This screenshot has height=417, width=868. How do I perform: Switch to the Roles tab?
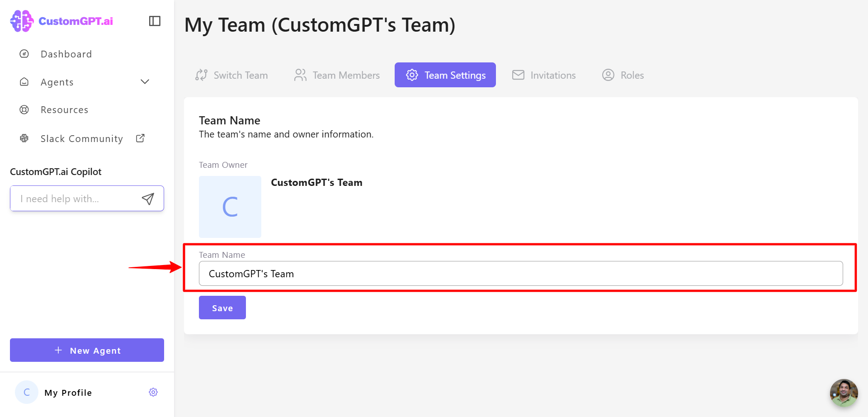click(623, 75)
